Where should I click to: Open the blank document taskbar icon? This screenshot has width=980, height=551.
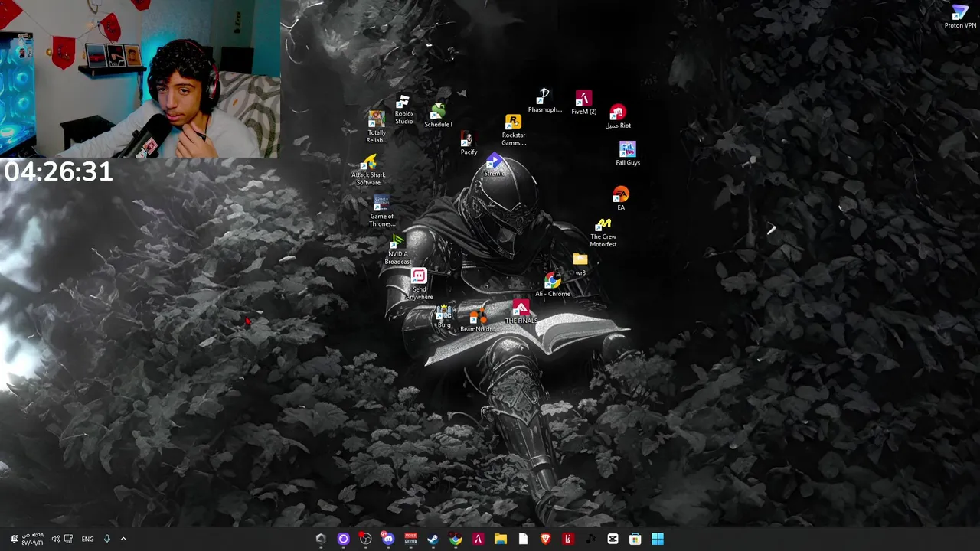pyautogui.click(x=523, y=539)
